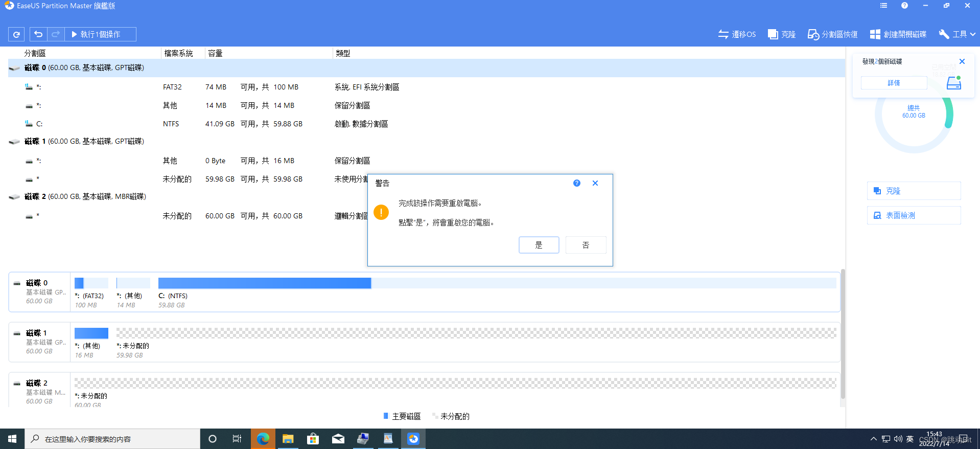Click the 容量 column header

click(x=215, y=53)
